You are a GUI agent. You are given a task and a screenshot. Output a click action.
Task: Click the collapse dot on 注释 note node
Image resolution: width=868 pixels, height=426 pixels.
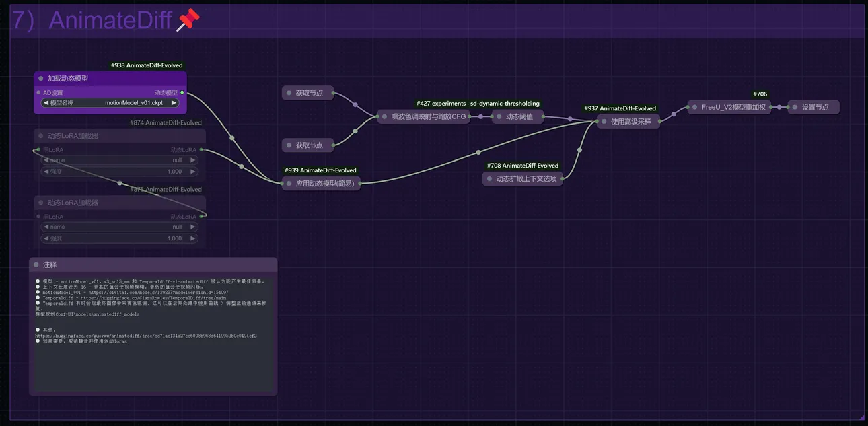point(36,264)
